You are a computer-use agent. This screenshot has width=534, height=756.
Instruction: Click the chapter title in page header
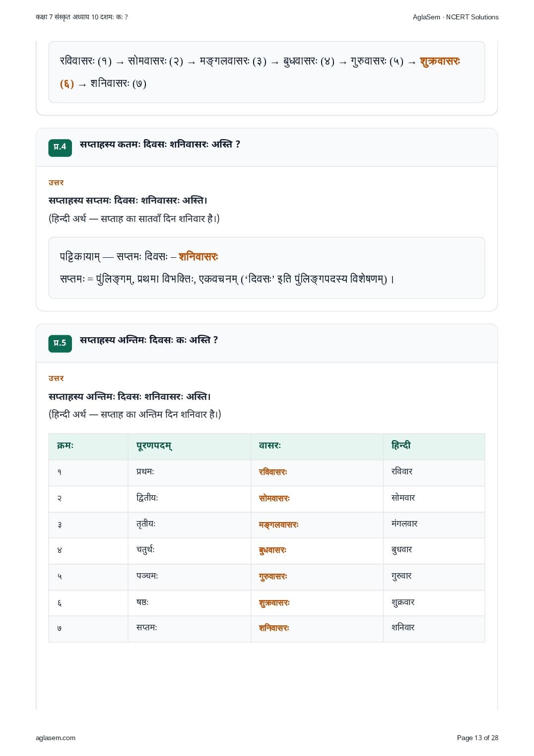(82, 17)
